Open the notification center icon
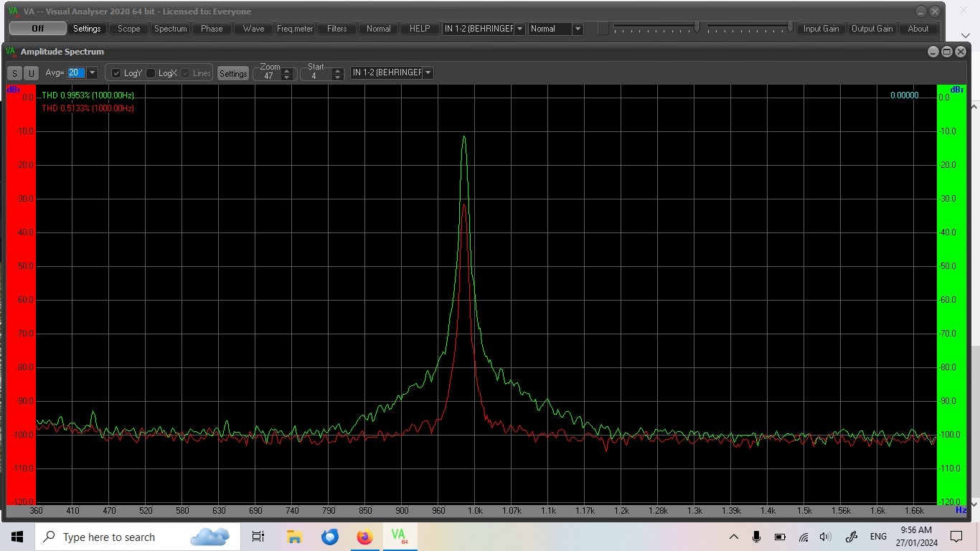 (x=956, y=537)
